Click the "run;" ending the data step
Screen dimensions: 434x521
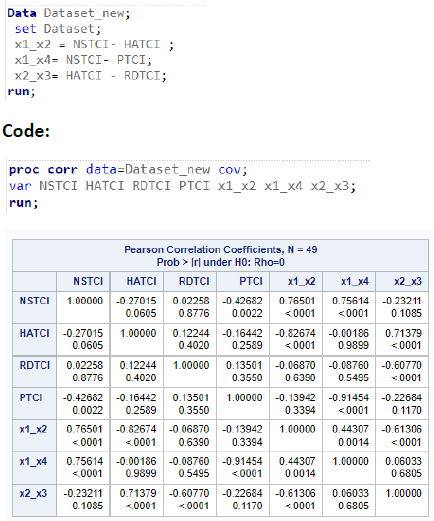tap(21, 91)
